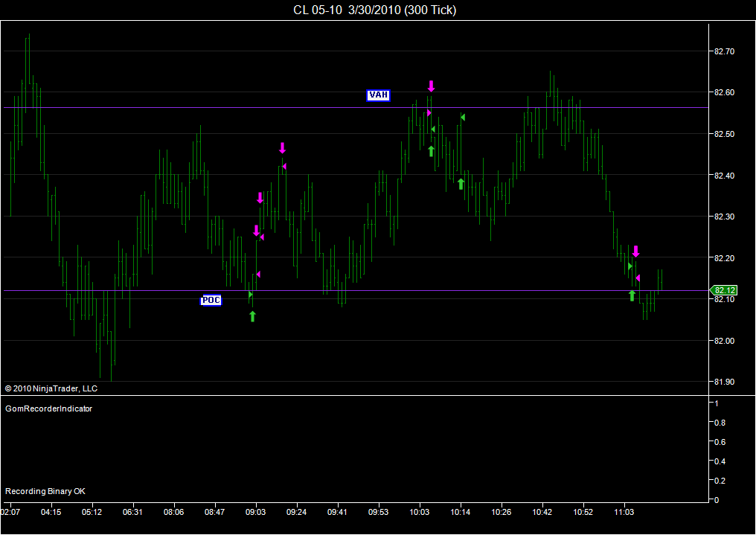756x535 pixels.
Task: Click the 08:06 time axis label
Action: (x=173, y=512)
